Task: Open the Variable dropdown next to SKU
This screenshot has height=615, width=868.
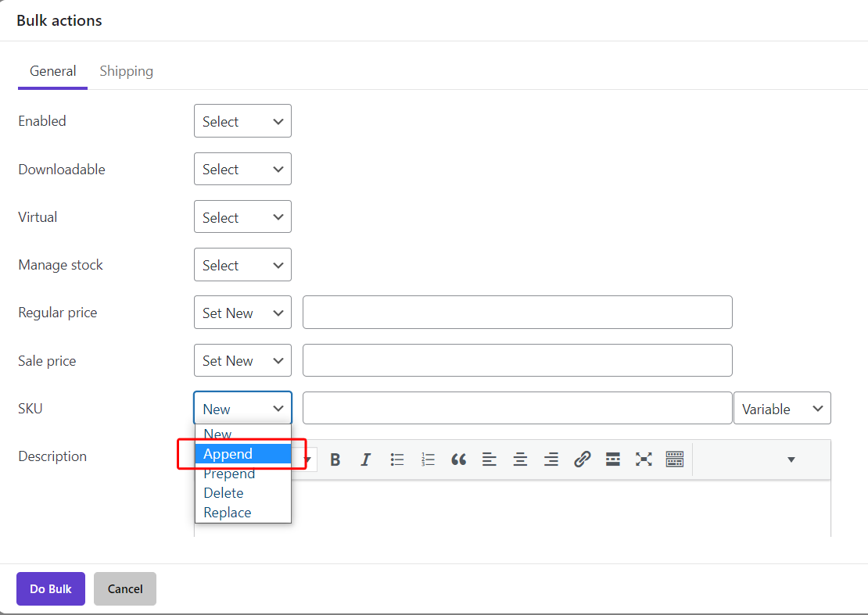Action: [782, 409]
